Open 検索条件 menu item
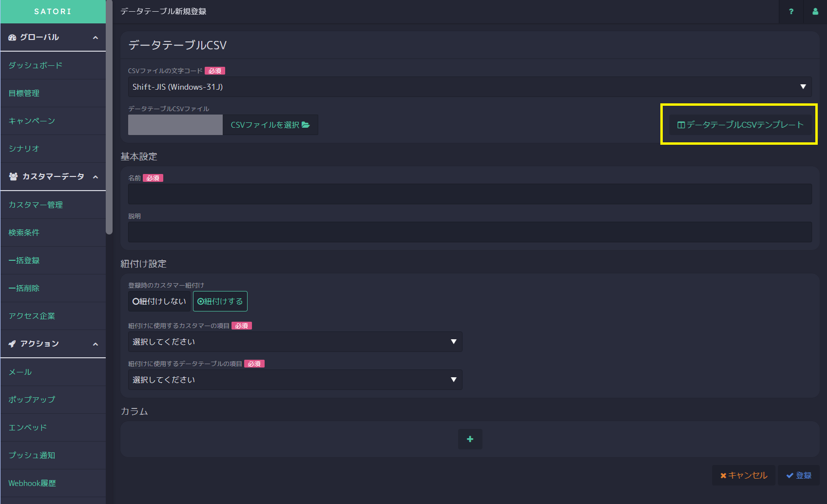Screen dimensions: 827x504 click(x=53, y=233)
